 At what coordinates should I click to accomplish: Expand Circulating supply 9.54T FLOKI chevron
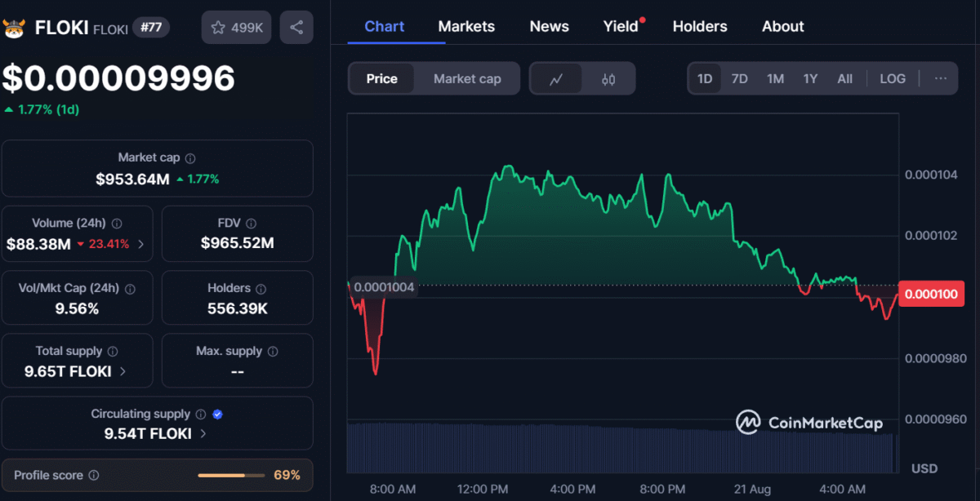203,433
